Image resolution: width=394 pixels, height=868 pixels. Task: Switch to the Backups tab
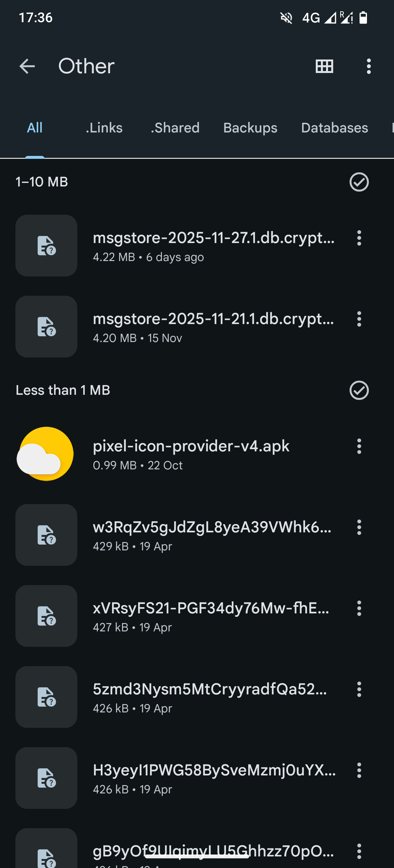[x=250, y=128]
